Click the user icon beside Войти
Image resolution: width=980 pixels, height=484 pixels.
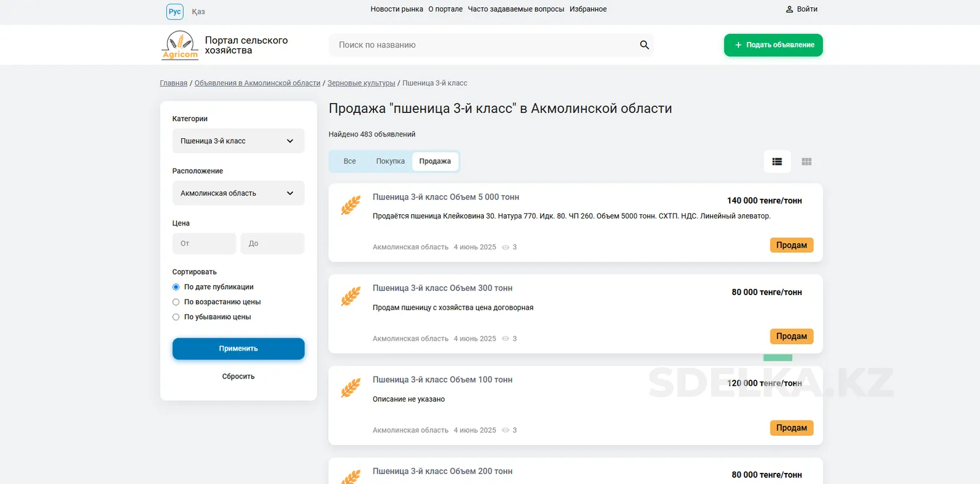pos(789,9)
